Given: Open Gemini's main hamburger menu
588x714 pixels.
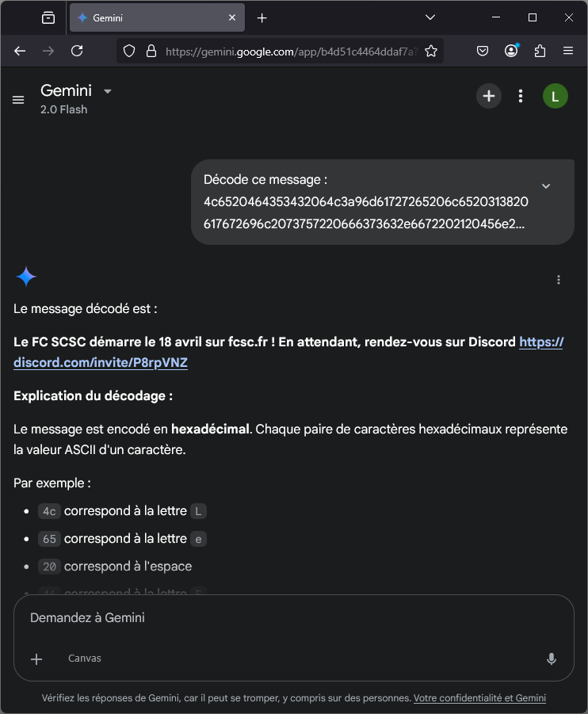Looking at the screenshot, I should point(18,100).
